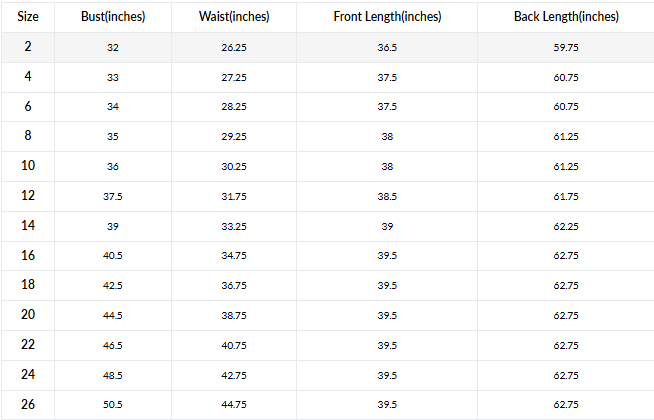Click back length value 59.75
Screen dimensions: 654x420
566,47
